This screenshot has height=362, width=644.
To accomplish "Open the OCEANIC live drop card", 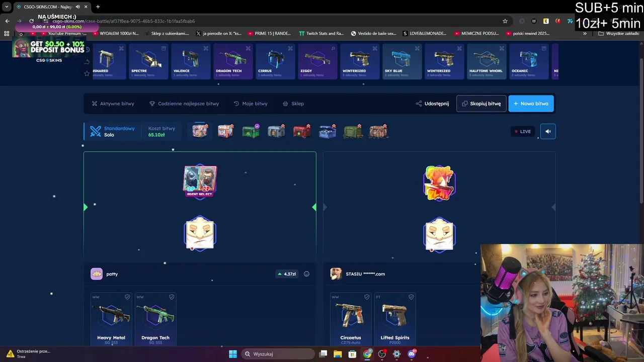I will point(529,61).
